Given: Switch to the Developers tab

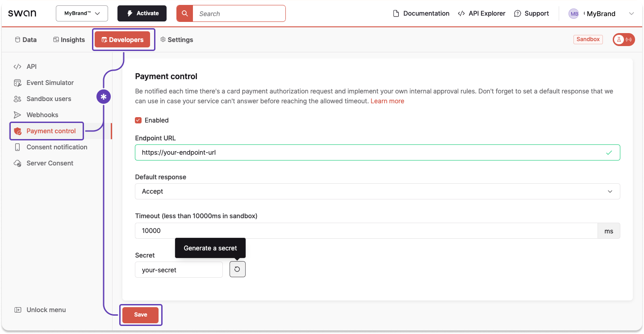Looking at the screenshot, I should point(123,39).
